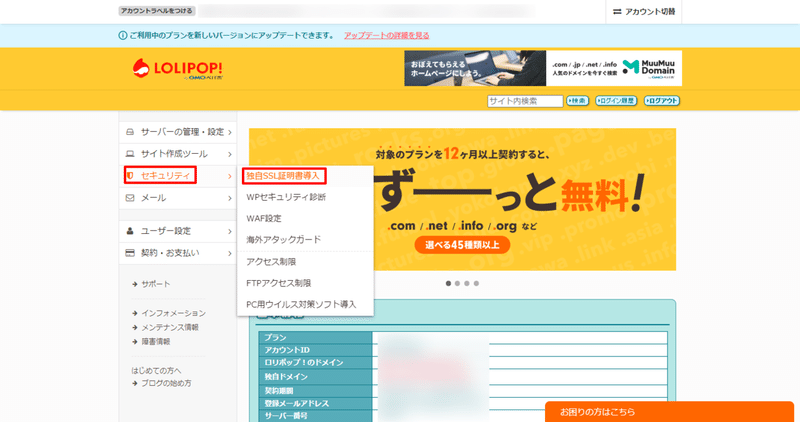Image resolution: width=800 pixels, height=422 pixels.
Task: Select fourth carousel dot
Action: click(x=476, y=283)
